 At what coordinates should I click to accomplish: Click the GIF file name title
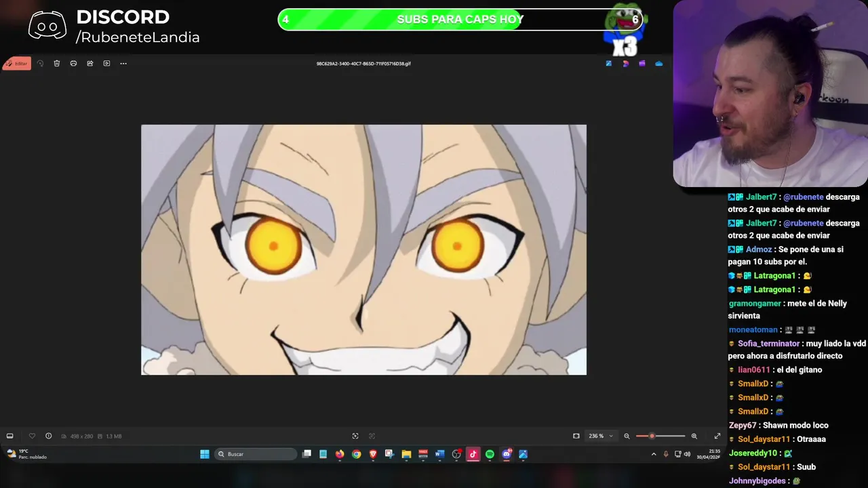point(363,64)
